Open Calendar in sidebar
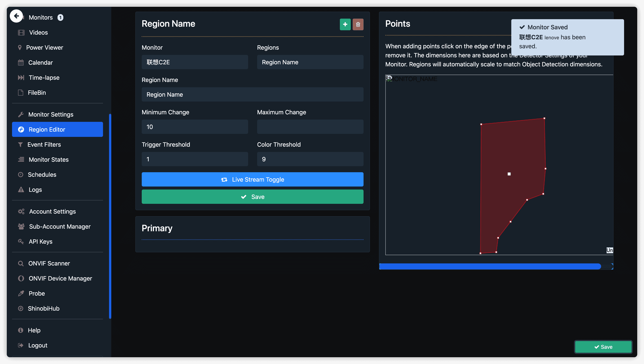Screen dimensions: 644x364 tap(40, 62)
